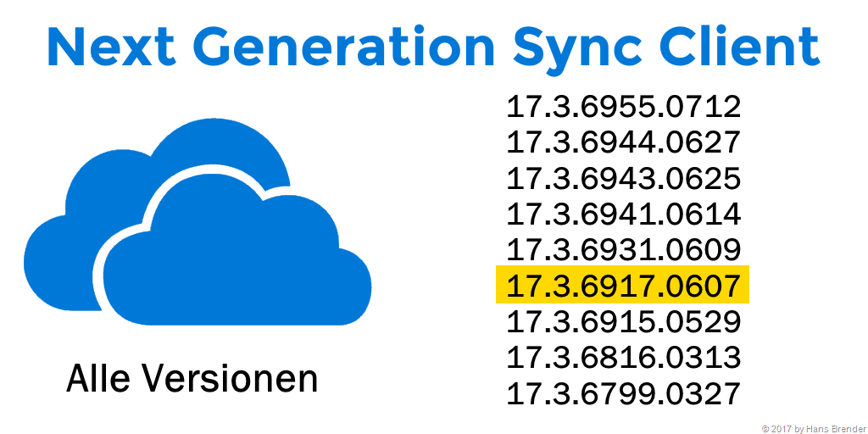The height and width of the screenshot is (434, 868).
Task: Open version 17.3.6944.0627 entry
Action: click(623, 142)
